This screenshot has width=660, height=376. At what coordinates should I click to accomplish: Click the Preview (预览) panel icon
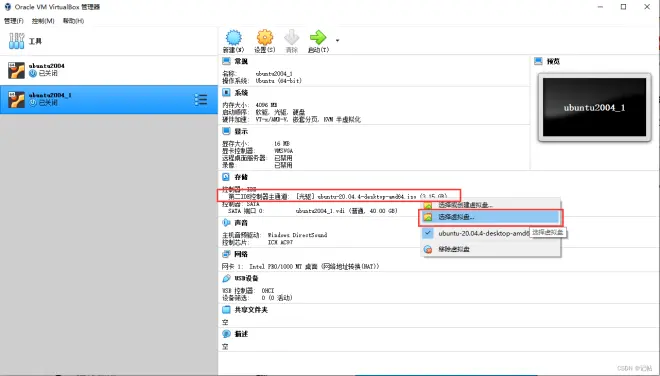538,61
